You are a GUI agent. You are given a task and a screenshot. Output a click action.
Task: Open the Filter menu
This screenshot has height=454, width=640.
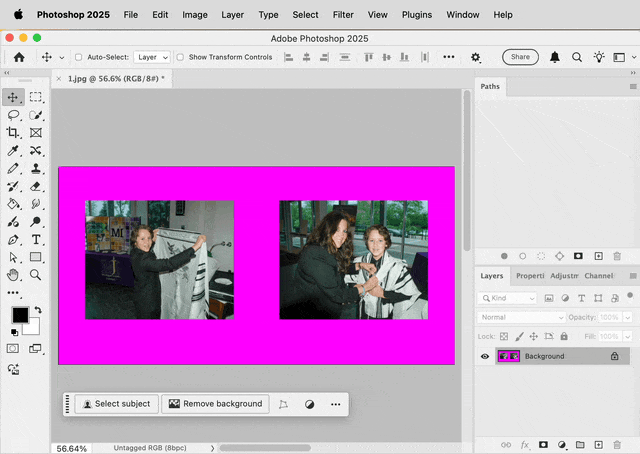click(x=343, y=15)
